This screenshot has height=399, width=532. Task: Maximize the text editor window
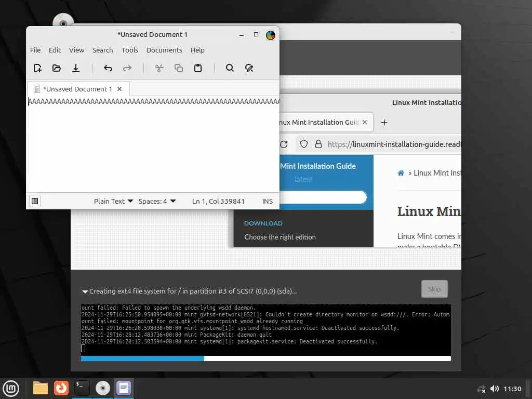click(x=256, y=35)
